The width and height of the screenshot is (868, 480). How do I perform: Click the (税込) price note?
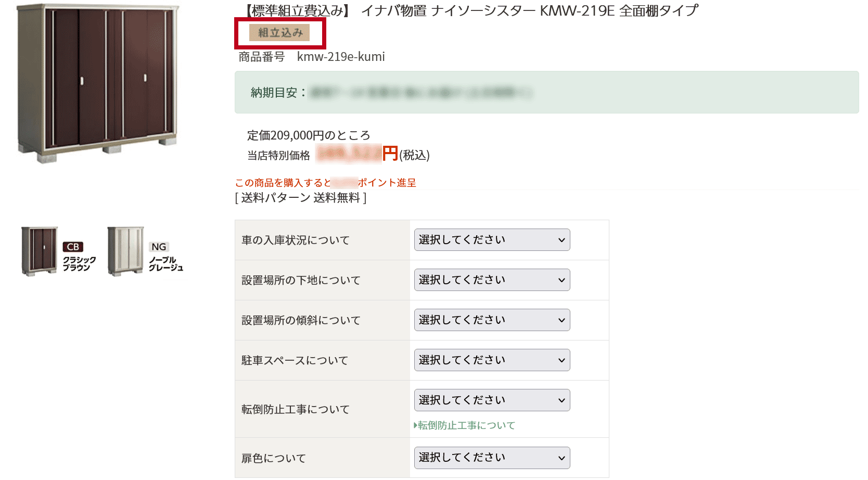click(415, 155)
